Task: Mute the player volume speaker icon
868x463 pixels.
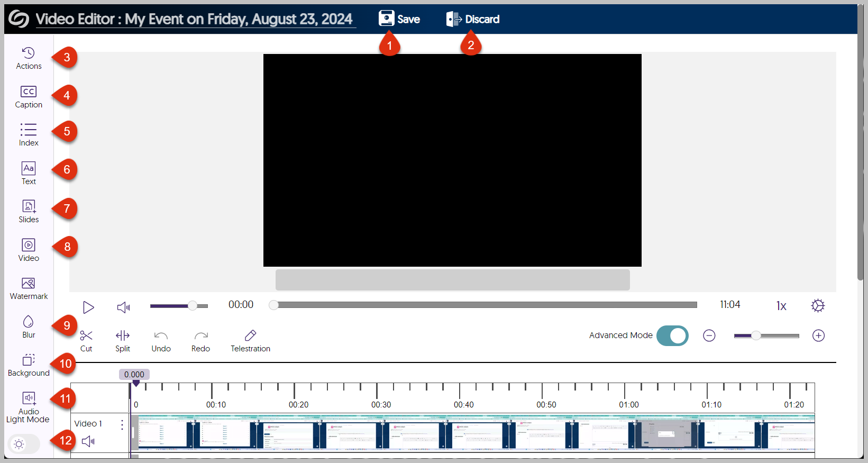Action: point(123,307)
